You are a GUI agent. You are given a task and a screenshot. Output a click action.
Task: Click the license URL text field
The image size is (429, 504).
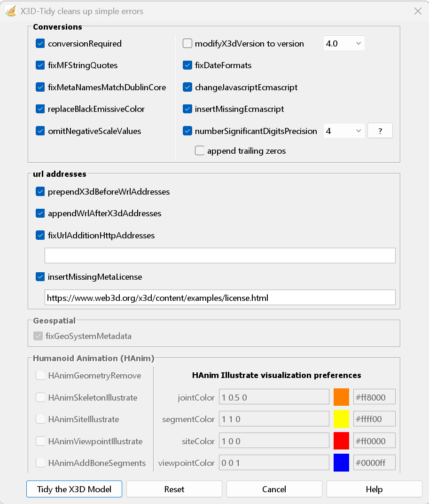(x=220, y=298)
